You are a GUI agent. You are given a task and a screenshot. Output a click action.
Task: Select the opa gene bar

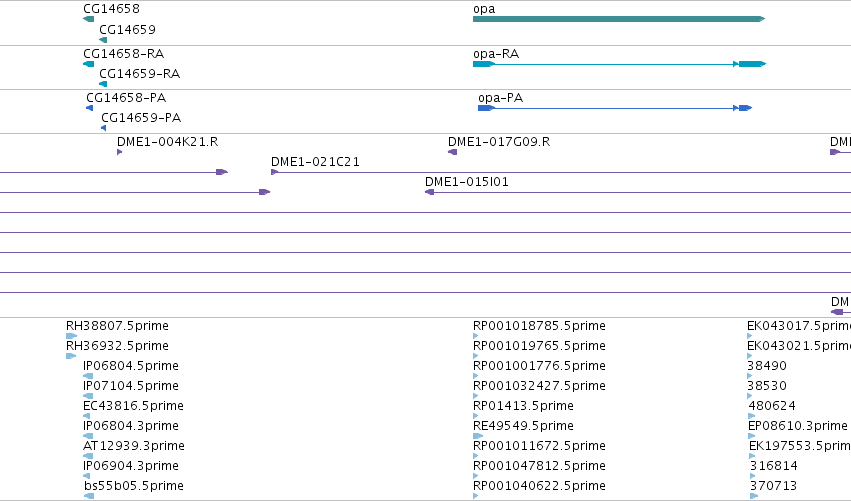coord(619,19)
